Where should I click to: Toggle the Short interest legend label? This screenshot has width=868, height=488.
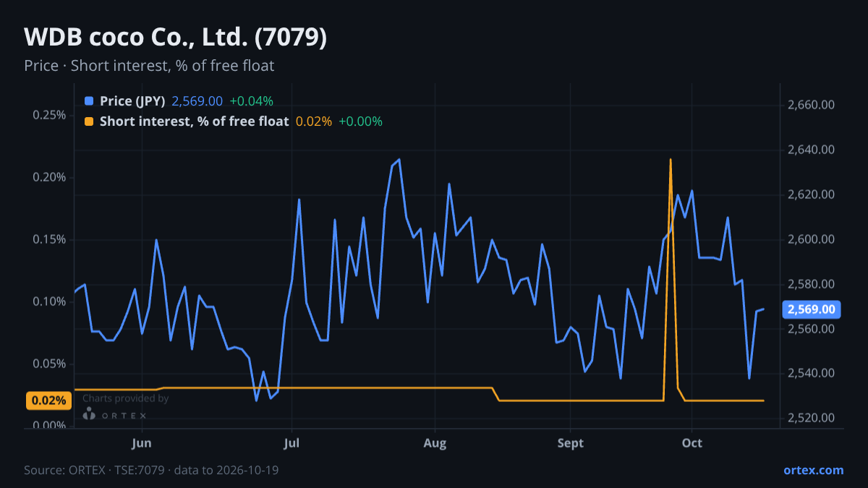click(x=194, y=121)
